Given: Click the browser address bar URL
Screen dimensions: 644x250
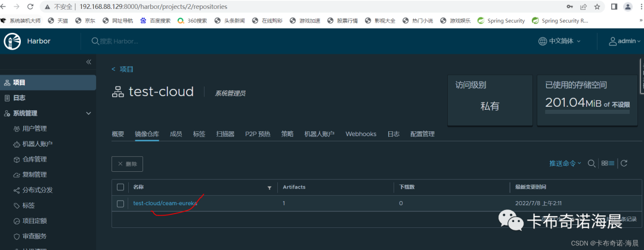Looking at the screenshot, I should (154, 7).
